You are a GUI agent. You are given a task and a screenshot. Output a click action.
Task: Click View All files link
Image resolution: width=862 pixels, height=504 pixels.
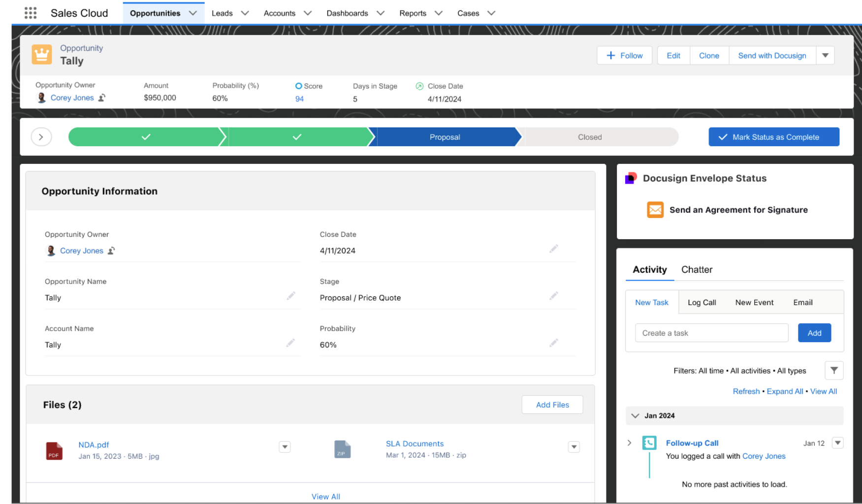pos(326,497)
